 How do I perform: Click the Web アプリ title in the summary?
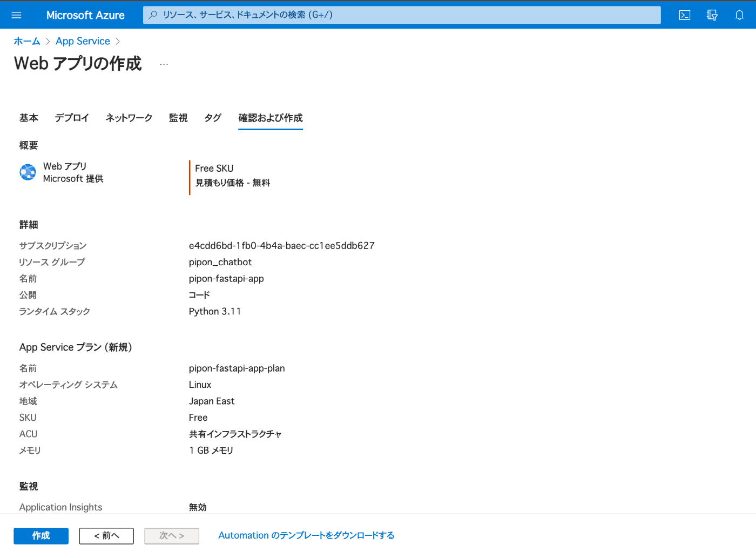point(65,166)
